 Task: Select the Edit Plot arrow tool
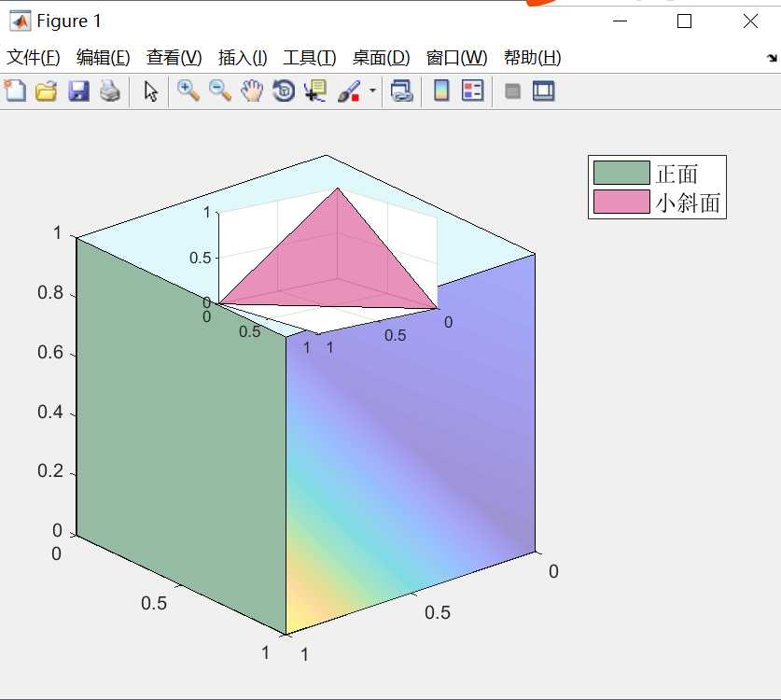click(150, 91)
